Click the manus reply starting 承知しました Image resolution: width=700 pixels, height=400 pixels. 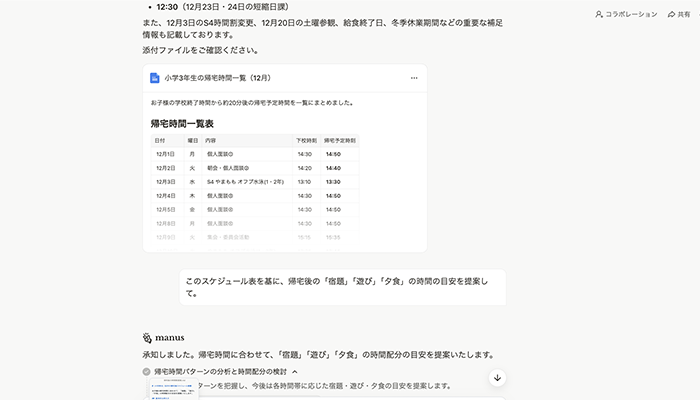tap(319, 354)
